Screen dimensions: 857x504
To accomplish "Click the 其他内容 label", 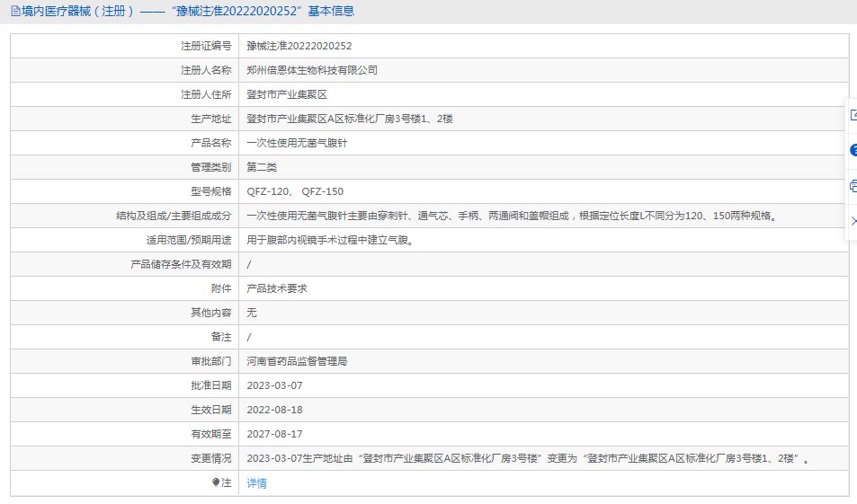I will coord(211,313).
